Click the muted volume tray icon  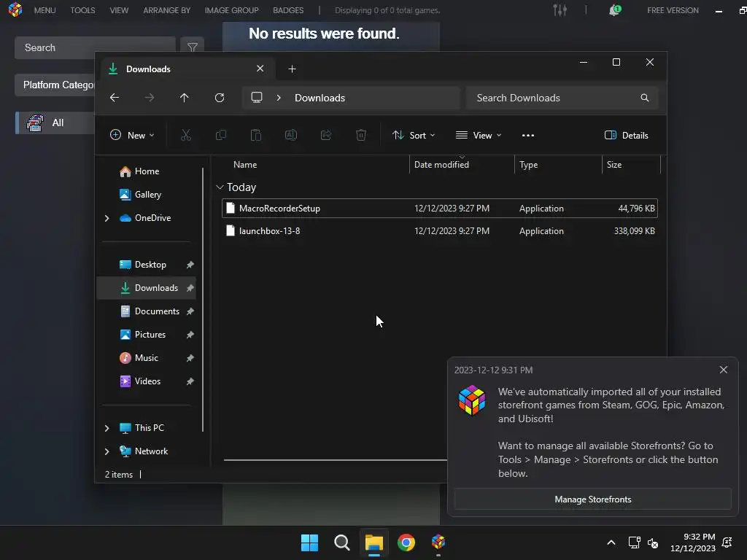tap(653, 542)
